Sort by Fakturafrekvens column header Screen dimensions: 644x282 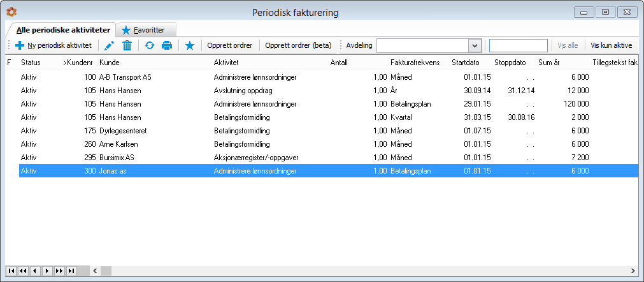point(415,63)
